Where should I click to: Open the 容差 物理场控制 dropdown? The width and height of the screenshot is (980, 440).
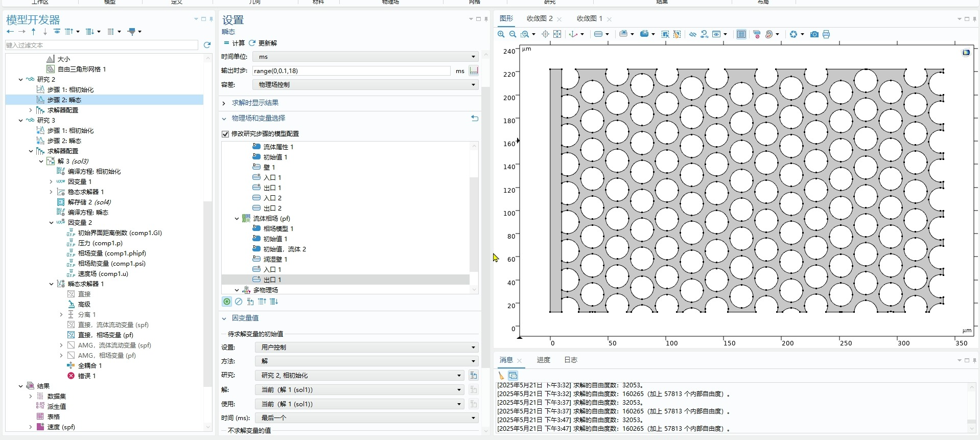pos(365,85)
